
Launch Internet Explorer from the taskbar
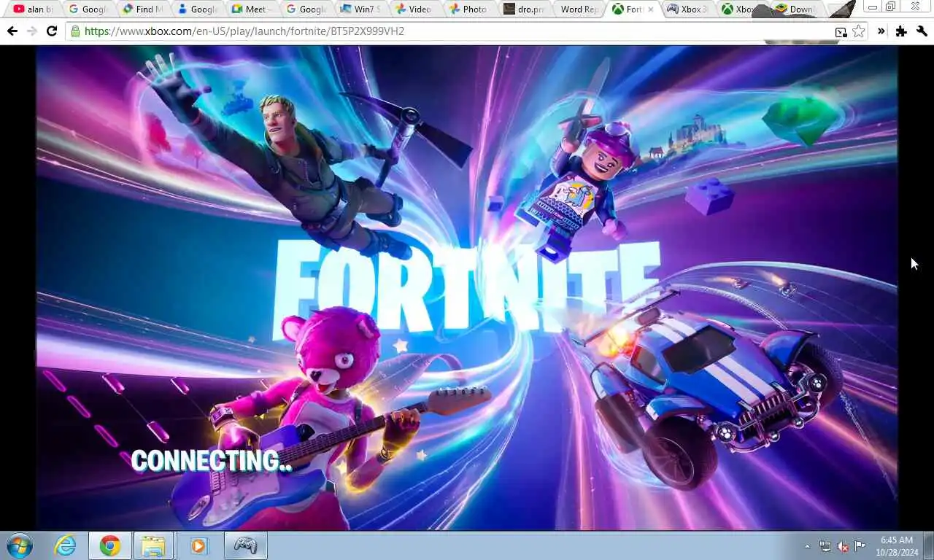tap(65, 545)
